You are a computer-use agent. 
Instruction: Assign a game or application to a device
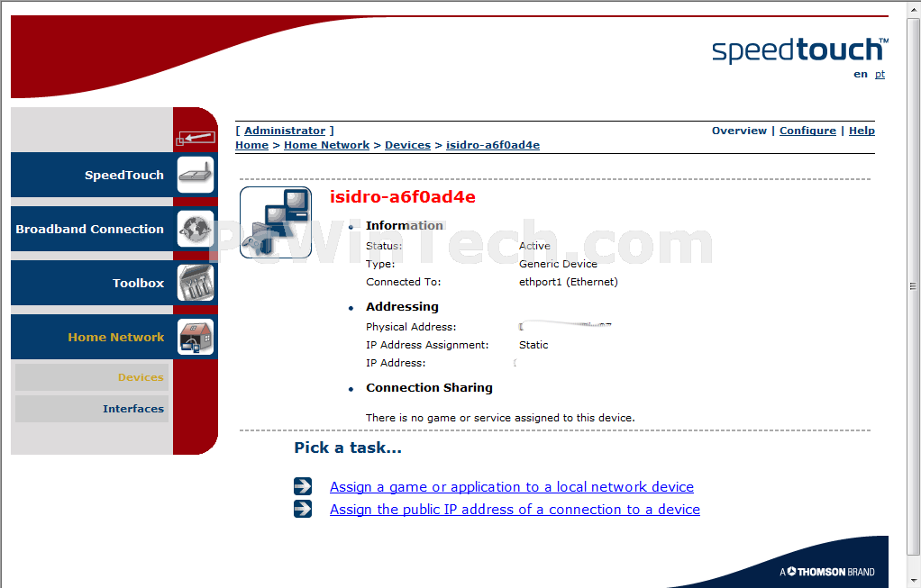[x=512, y=487]
